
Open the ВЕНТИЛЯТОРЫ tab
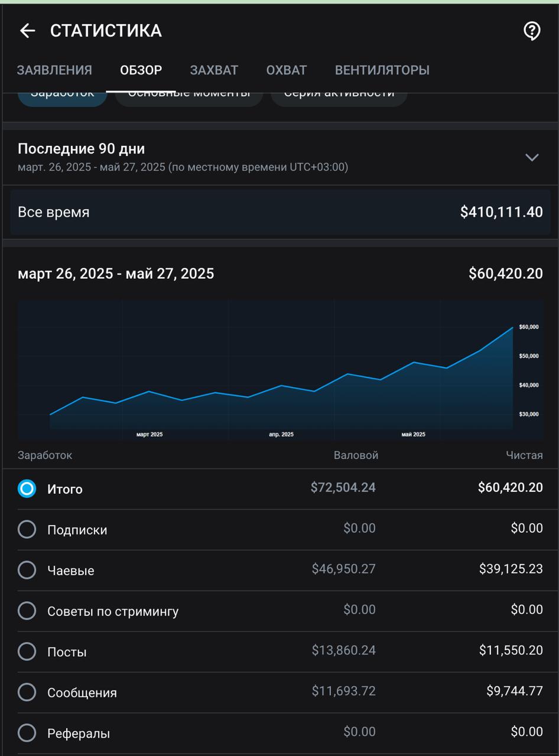[382, 70]
